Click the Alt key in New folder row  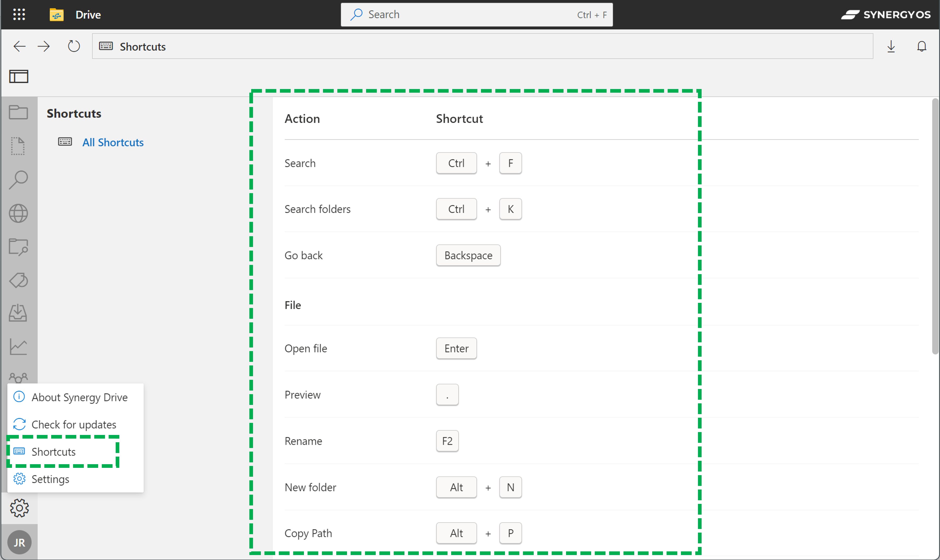tap(456, 487)
